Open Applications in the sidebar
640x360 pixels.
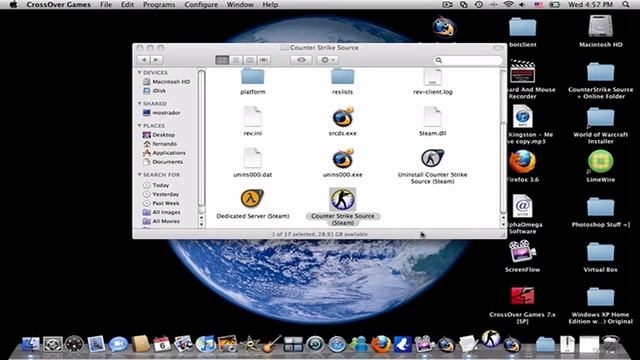click(164, 153)
